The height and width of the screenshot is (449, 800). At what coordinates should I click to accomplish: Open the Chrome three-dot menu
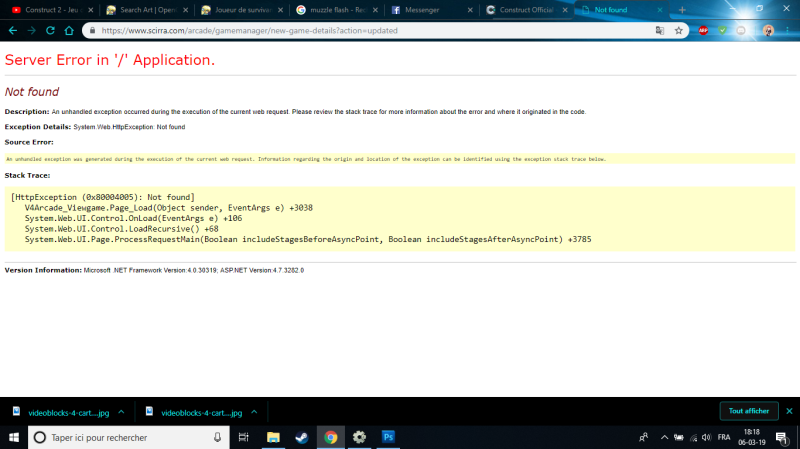(787, 31)
